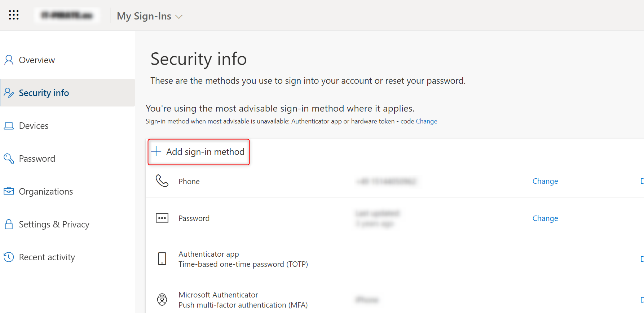This screenshot has height=313, width=644.
Task: Click Add sign-in method button
Action: click(199, 152)
